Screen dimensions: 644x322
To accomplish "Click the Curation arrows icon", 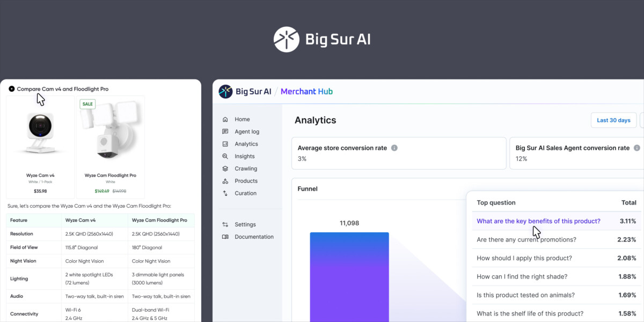I will click(225, 194).
